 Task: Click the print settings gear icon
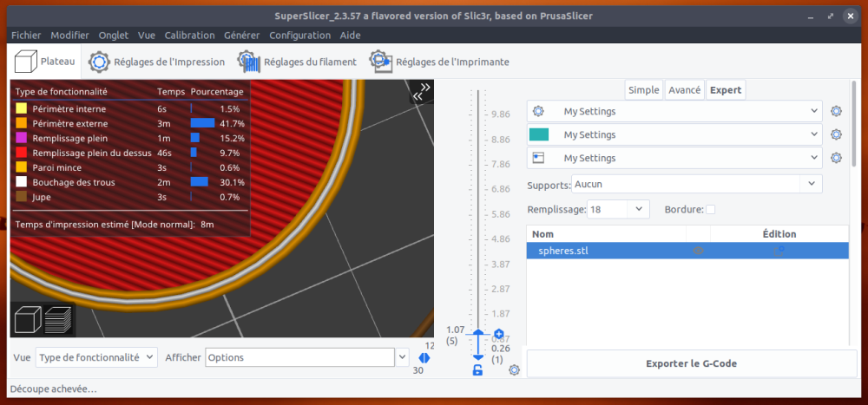tap(100, 62)
